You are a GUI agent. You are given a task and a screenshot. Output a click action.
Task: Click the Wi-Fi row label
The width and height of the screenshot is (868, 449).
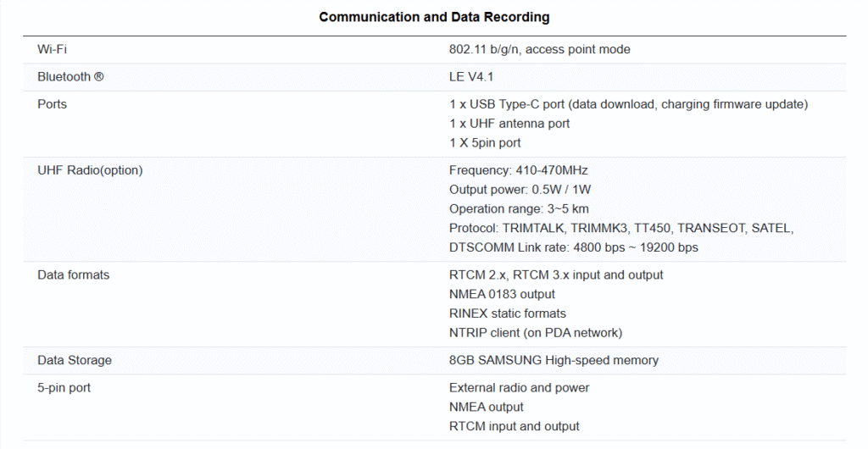tap(52, 49)
